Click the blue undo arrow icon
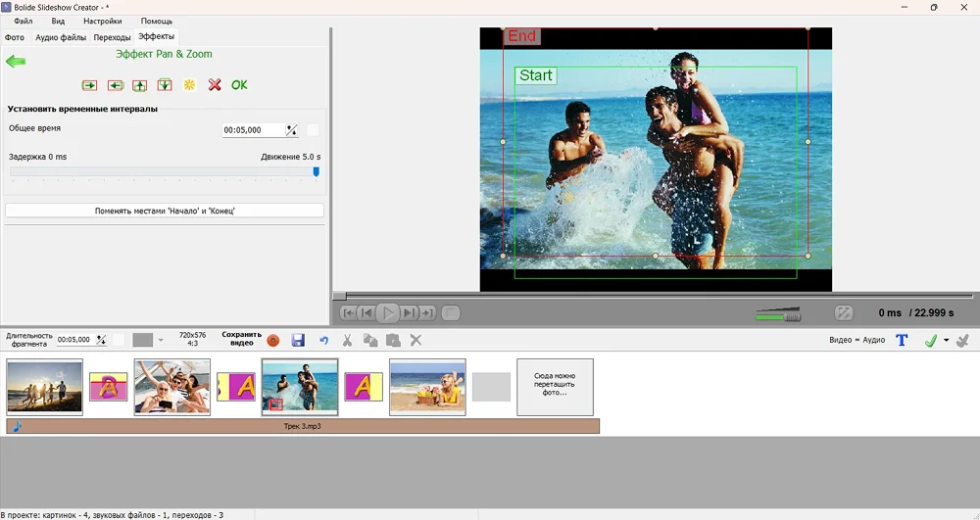Screen dimensions: 980x520 (x=323, y=340)
